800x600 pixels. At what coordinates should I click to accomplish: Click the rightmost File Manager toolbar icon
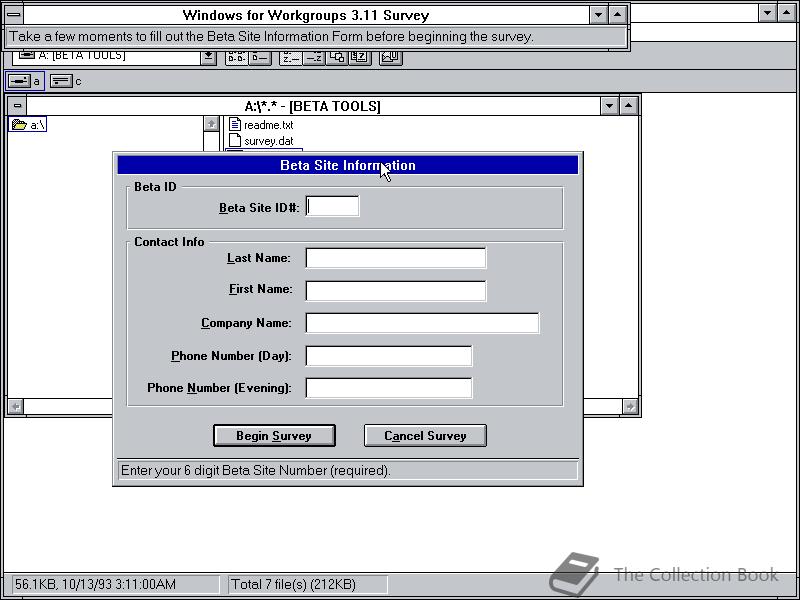pyautogui.click(x=391, y=57)
